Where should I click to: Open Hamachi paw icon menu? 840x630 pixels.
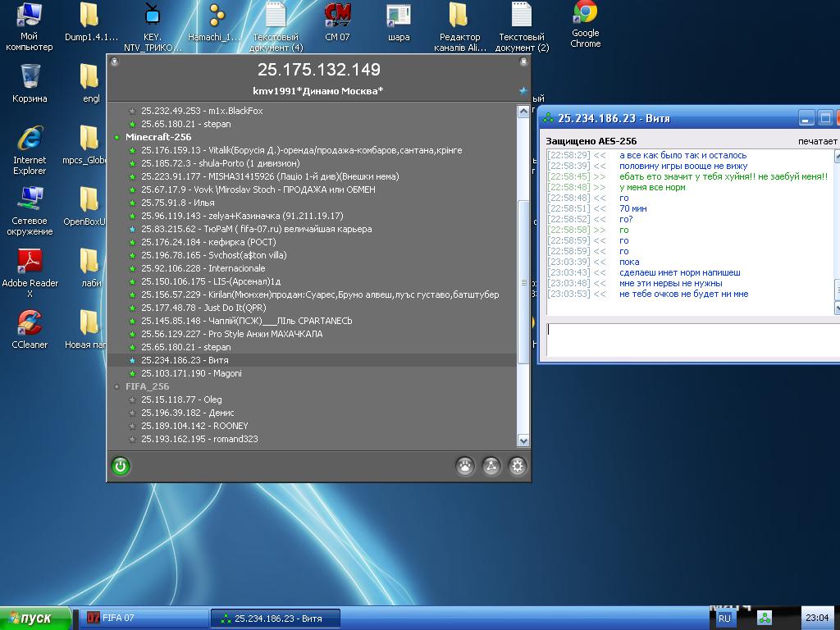click(465, 466)
